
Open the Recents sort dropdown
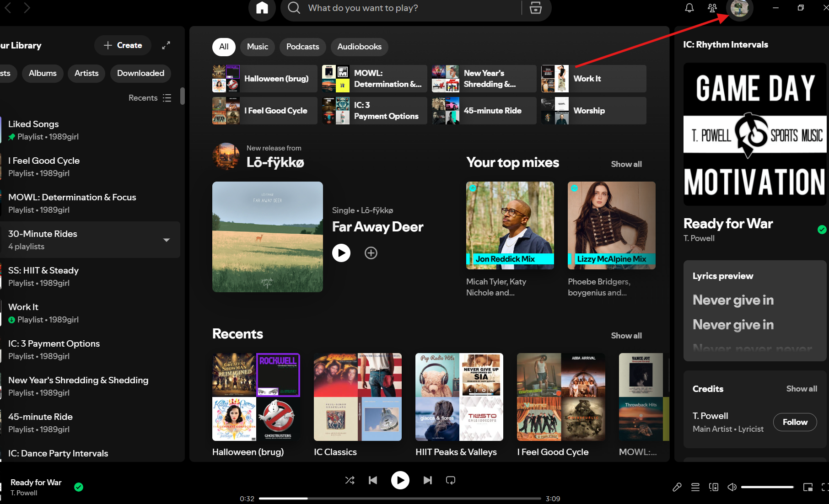coord(150,98)
